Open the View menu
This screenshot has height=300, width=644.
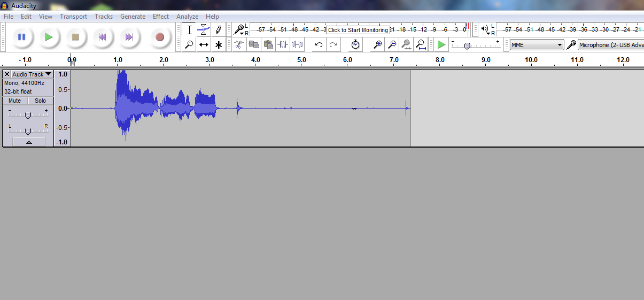point(45,17)
